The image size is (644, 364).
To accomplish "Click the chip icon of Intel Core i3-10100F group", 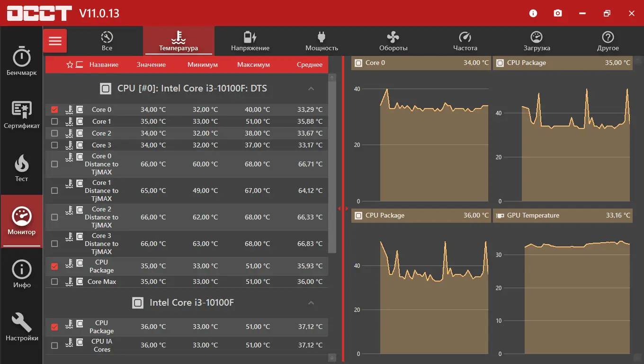I will 138,302.
